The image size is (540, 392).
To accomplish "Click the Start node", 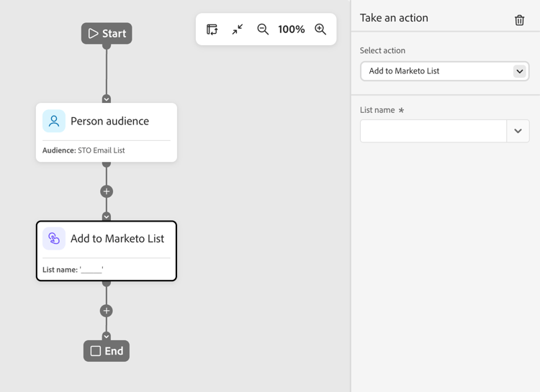I will [x=107, y=33].
